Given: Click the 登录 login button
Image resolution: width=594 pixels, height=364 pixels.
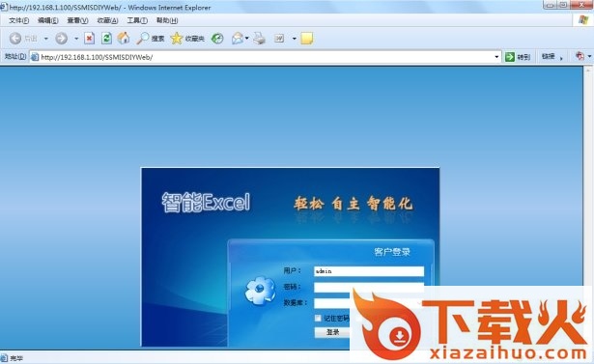Looking at the screenshot, I should coord(332,332).
